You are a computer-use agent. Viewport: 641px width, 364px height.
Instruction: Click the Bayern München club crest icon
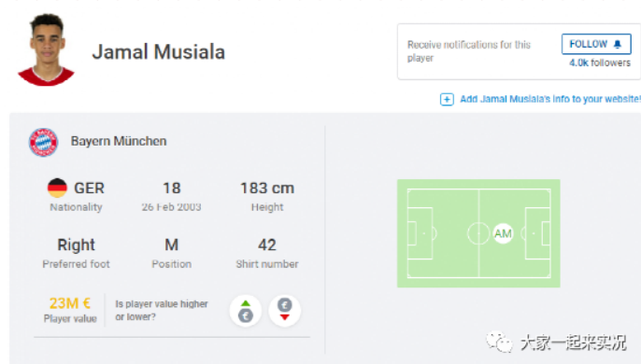pyautogui.click(x=43, y=142)
